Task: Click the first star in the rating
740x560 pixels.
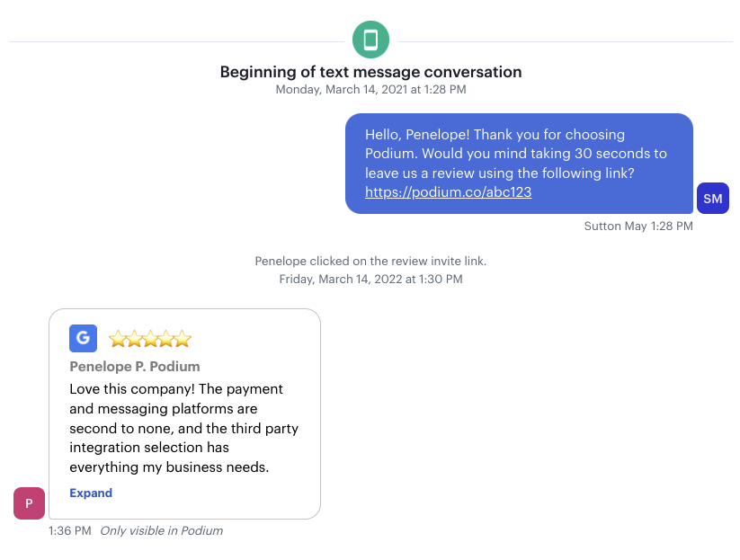Action: (118, 339)
